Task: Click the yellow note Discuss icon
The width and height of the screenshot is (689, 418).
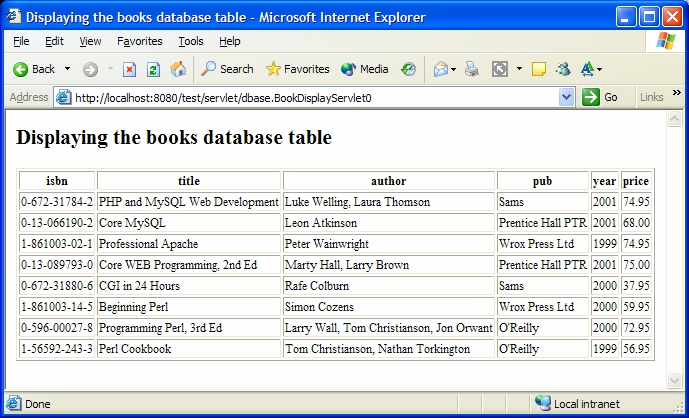Action: point(539,69)
